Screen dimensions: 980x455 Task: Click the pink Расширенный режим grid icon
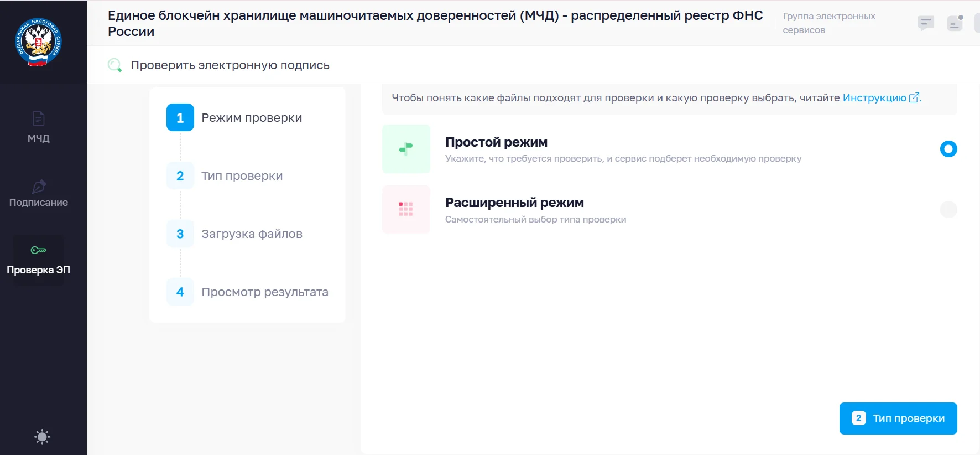pos(406,209)
